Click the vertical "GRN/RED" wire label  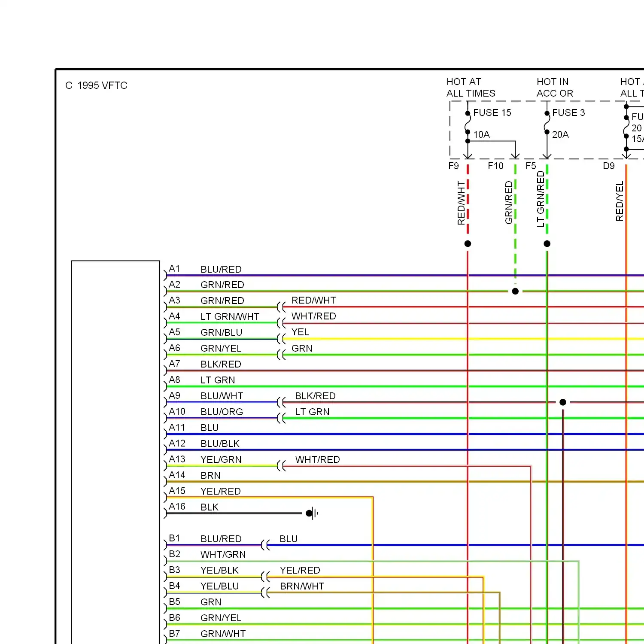[x=509, y=203]
